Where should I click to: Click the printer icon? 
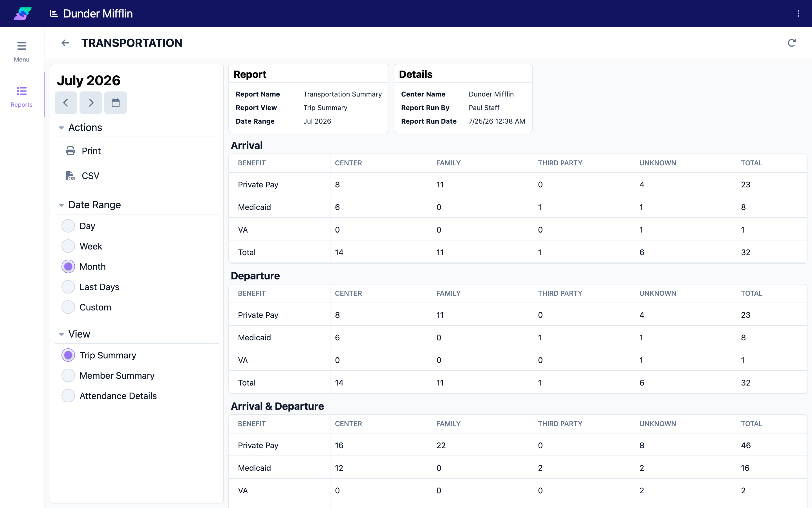click(x=70, y=151)
